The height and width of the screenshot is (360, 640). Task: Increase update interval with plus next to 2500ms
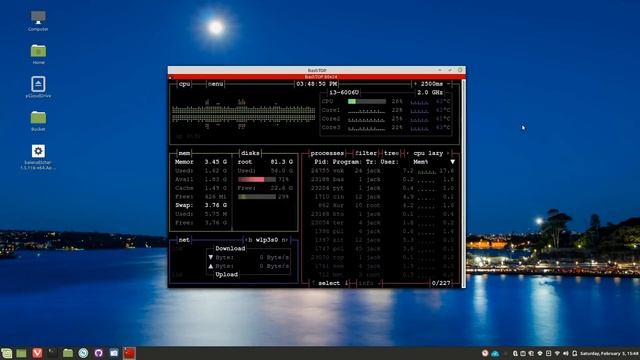416,84
